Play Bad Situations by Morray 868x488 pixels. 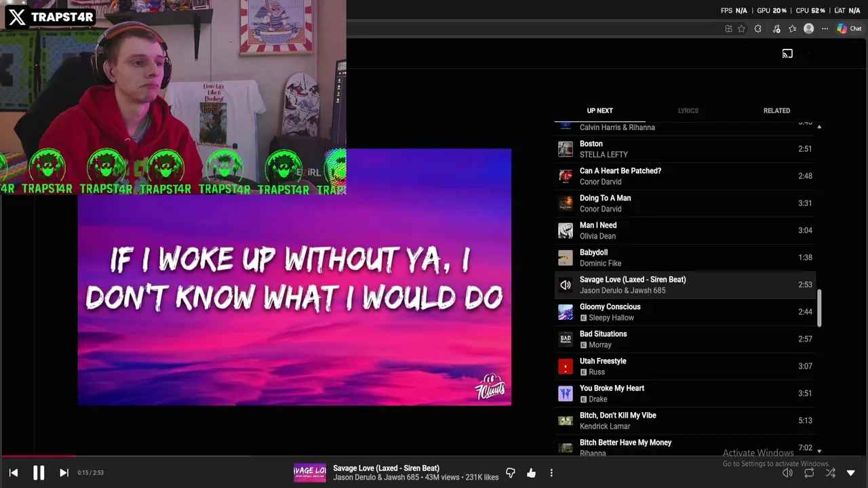point(685,339)
